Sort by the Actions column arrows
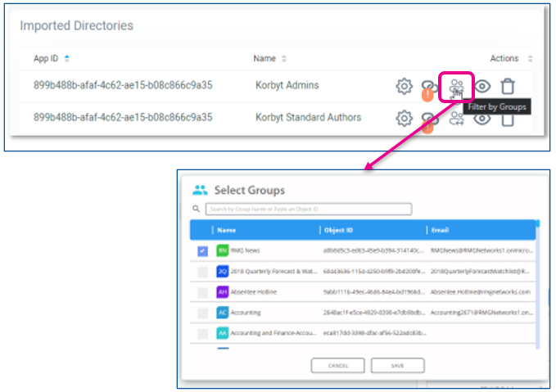This screenshot has height=392, width=556. point(530,58)
